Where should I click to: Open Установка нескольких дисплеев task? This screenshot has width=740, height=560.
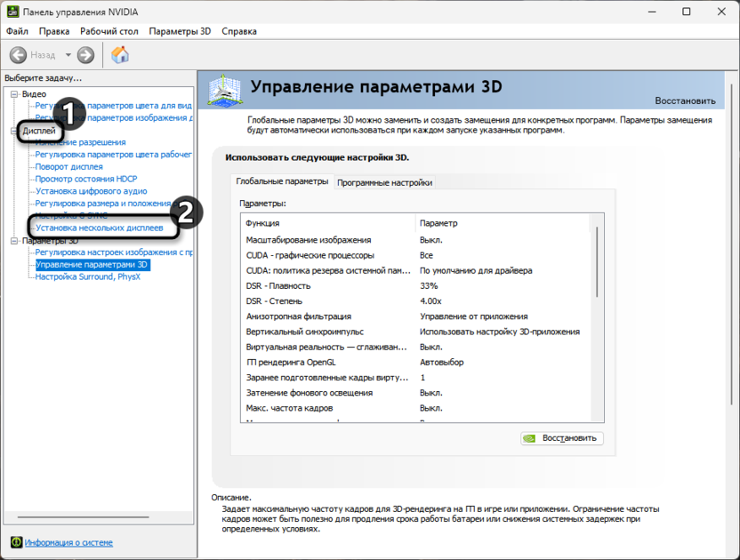coord(100,228)
